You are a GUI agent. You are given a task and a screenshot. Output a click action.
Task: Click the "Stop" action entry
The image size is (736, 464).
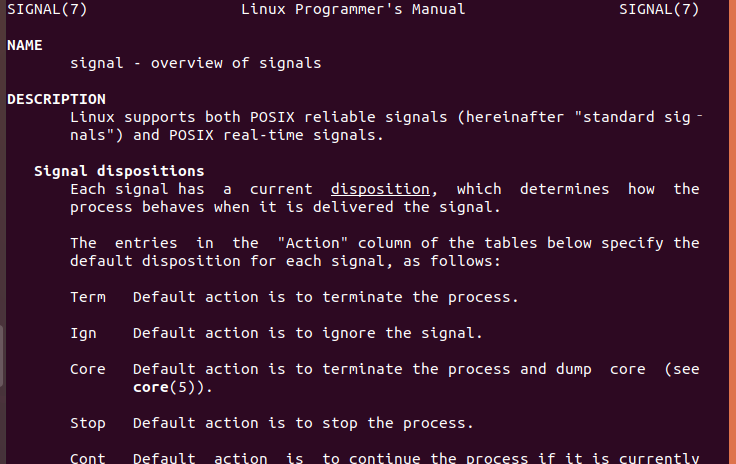coord(87,423)
